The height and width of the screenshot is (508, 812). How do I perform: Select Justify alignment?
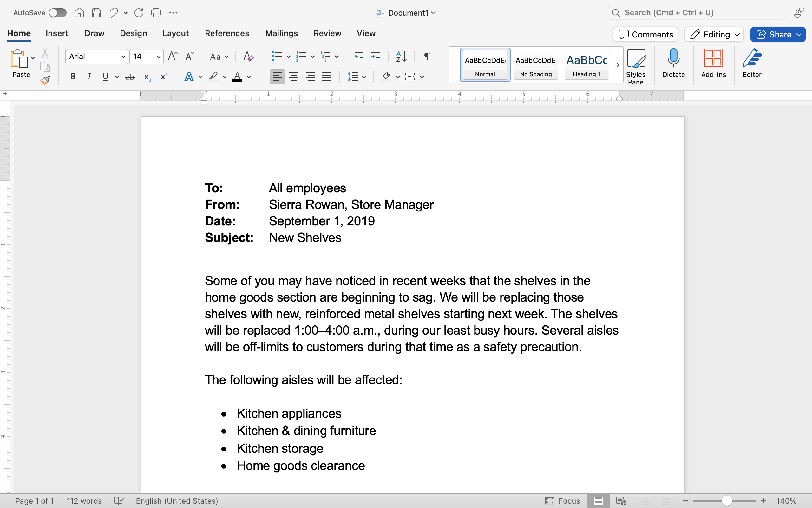326,77
